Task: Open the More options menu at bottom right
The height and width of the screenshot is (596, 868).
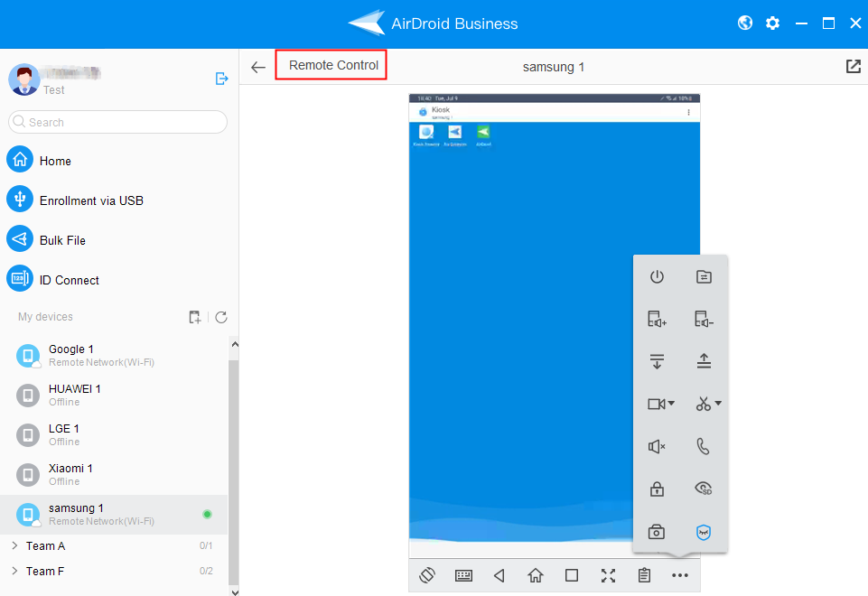Action: (x=680, y=575)
